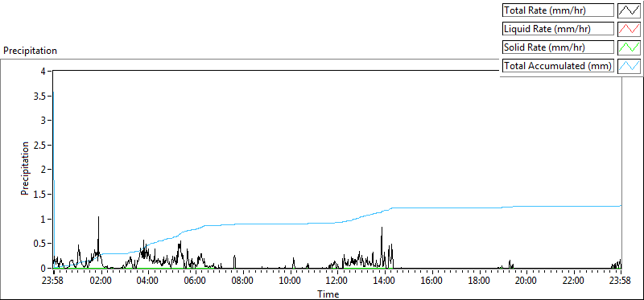The width and height of the screenshot is (644, 300).
Task: Click the starting 23:58 time axis label
Action: [53, 282]
